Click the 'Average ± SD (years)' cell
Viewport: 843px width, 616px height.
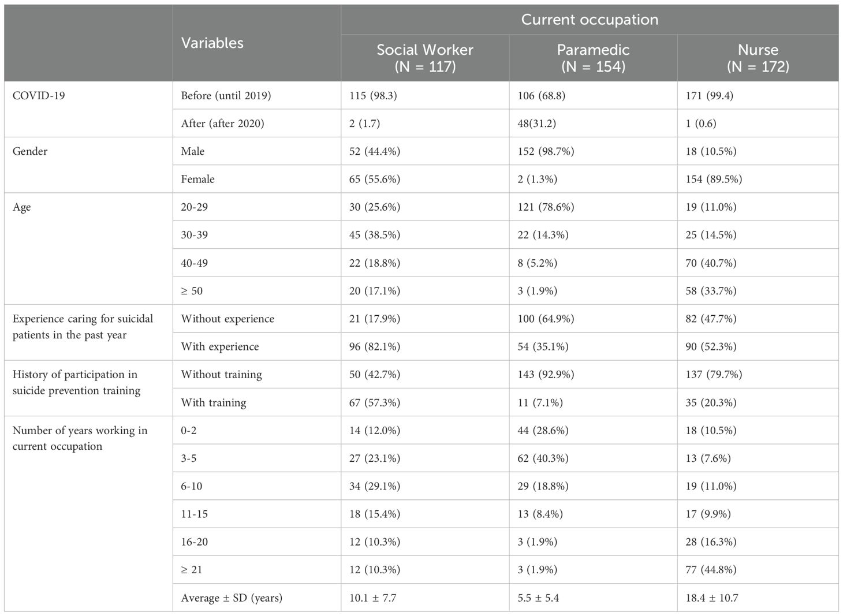(232, 598)
